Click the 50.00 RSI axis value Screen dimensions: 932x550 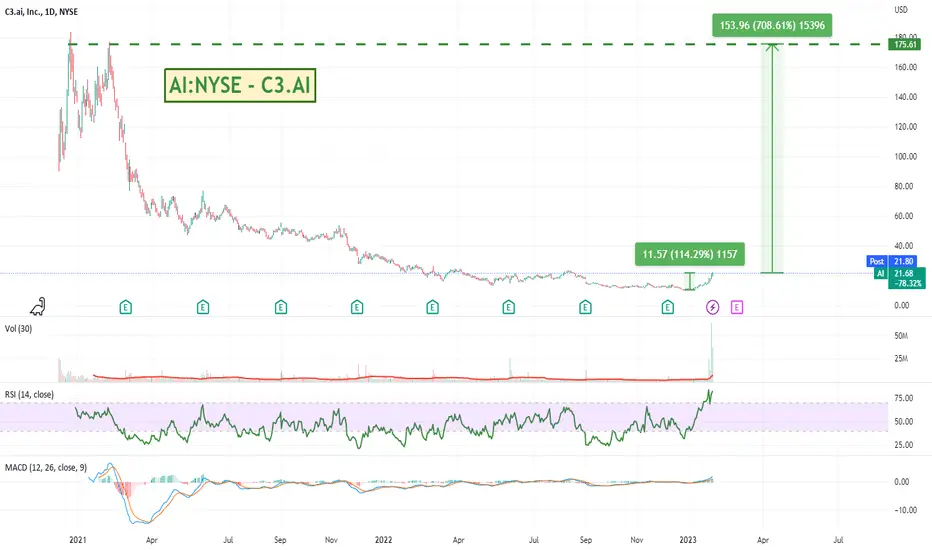[x=903, y=422]
